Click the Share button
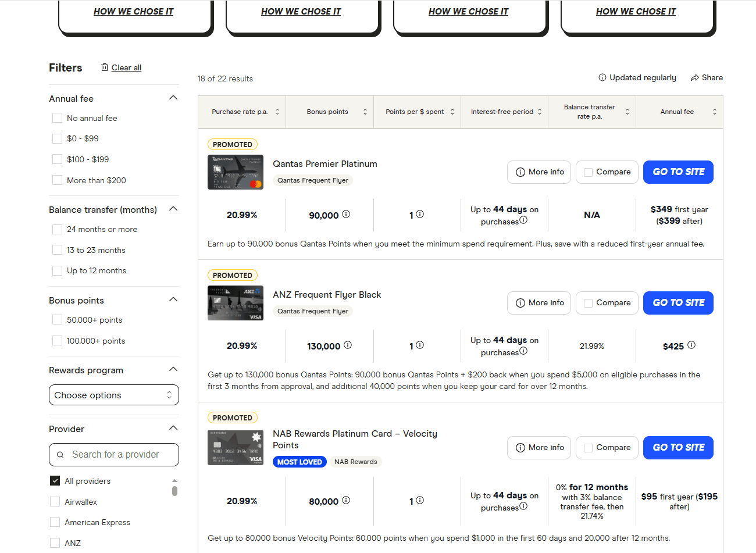The height and width of the screenshot is (553, 756). pyautogui.click(x=707, y=78)
